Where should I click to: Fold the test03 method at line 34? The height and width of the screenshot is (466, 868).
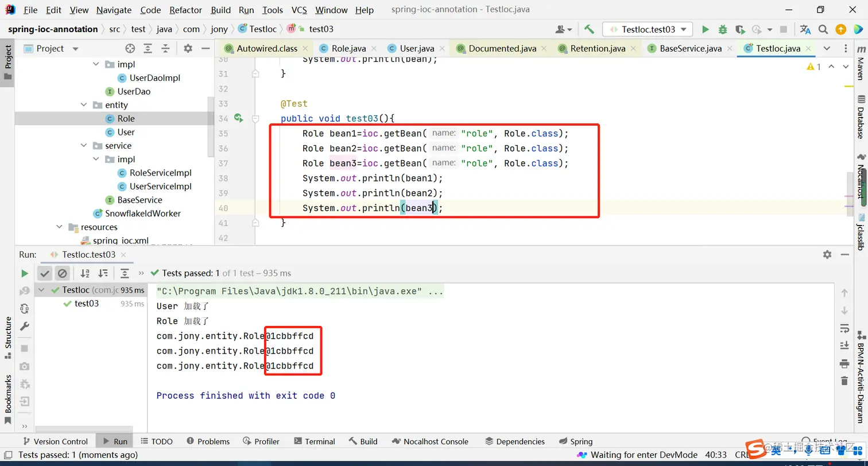255,119
